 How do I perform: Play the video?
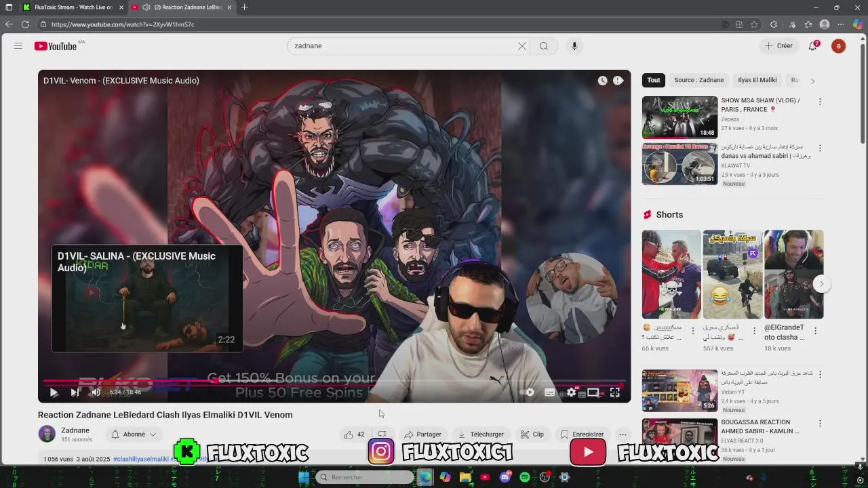(54, 392)
